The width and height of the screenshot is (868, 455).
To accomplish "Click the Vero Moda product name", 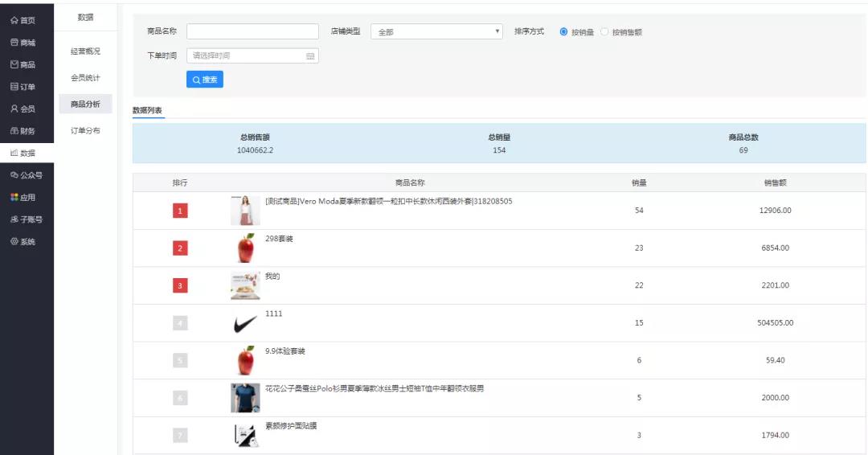I will tap(389, 202).
